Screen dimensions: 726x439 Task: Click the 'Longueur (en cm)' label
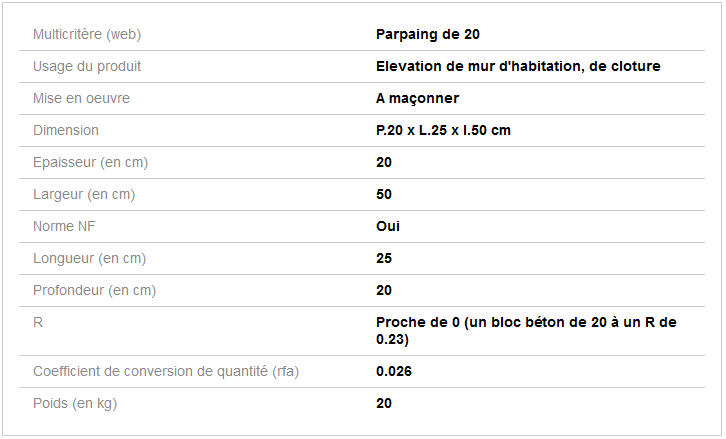pyautogui.click(x=89, y=258)
